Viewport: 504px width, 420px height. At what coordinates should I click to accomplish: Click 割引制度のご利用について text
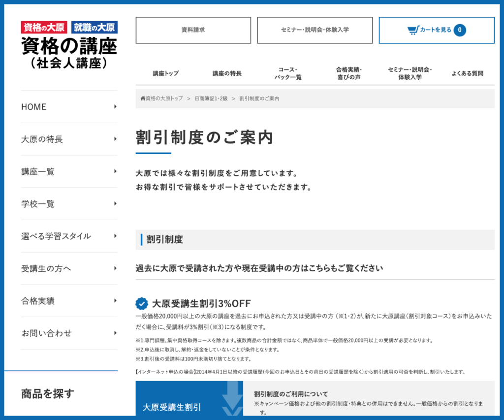click(291, 394)
